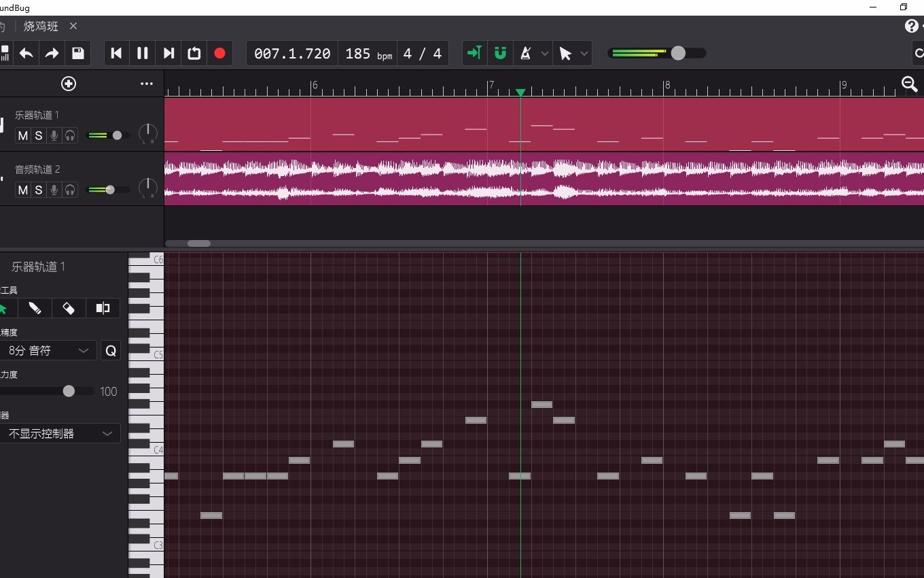Open the 8分 音符 precision dropdown

pos(48,350)
